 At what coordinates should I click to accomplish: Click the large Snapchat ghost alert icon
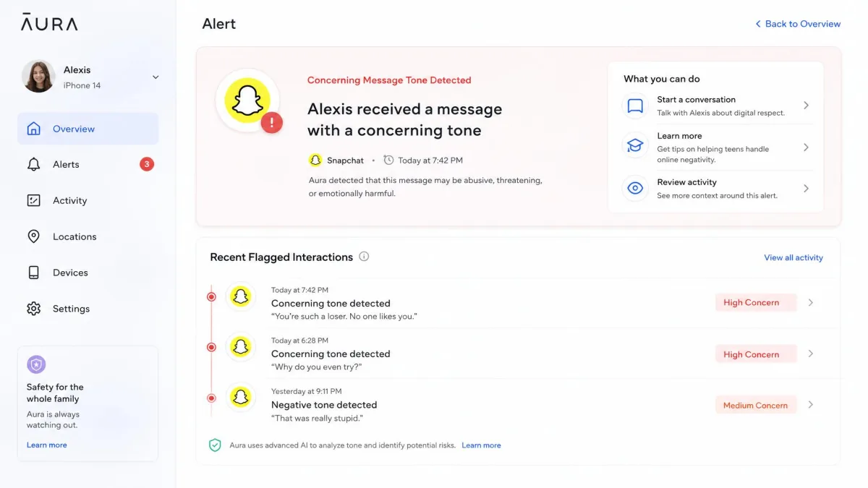click(247, 100)
